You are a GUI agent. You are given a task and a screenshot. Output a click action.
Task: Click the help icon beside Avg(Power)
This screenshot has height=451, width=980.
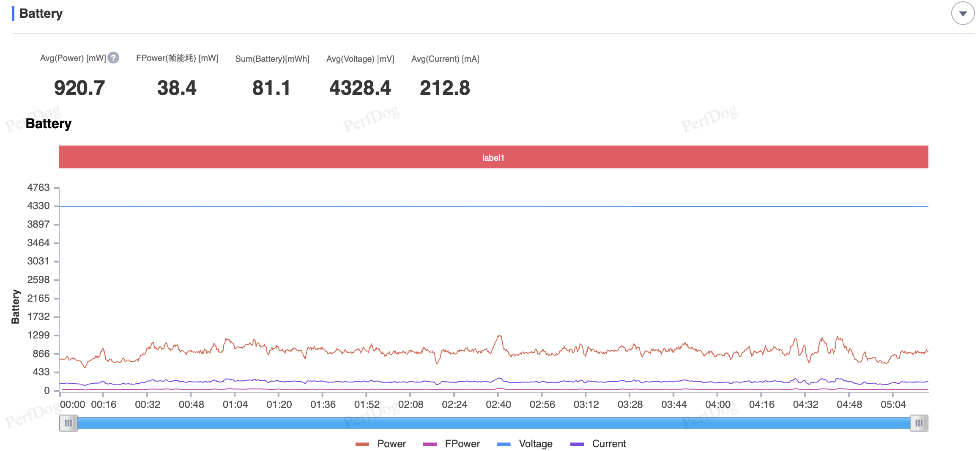point(113,58)
